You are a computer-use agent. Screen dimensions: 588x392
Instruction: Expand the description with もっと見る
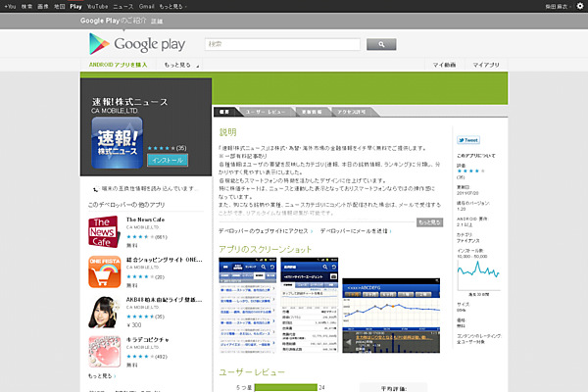(429, 222)
